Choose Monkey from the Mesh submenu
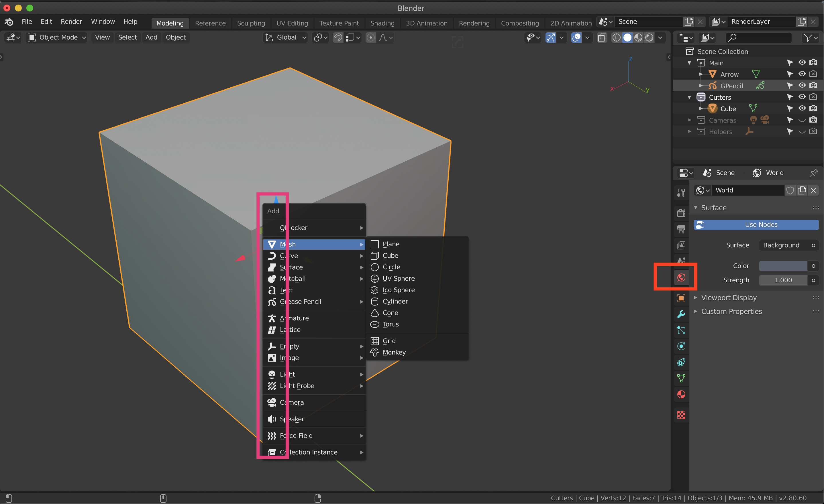The image size is (824, 504). (417, 352)
